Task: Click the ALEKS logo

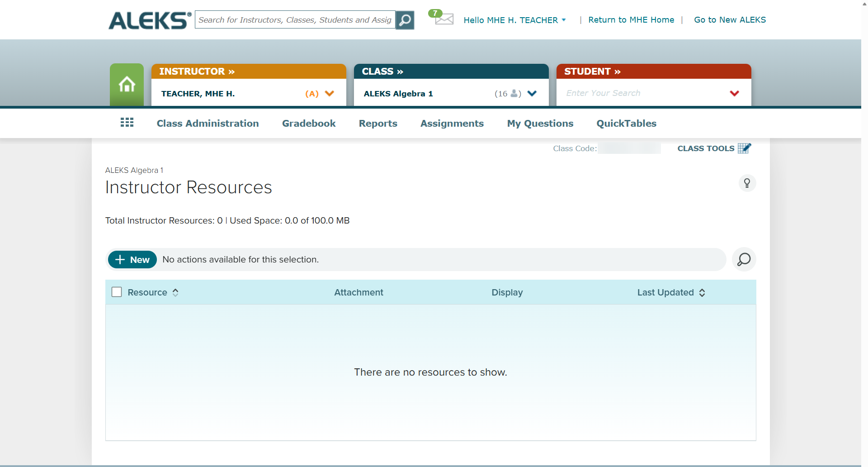Action: (x=150, y=20)
